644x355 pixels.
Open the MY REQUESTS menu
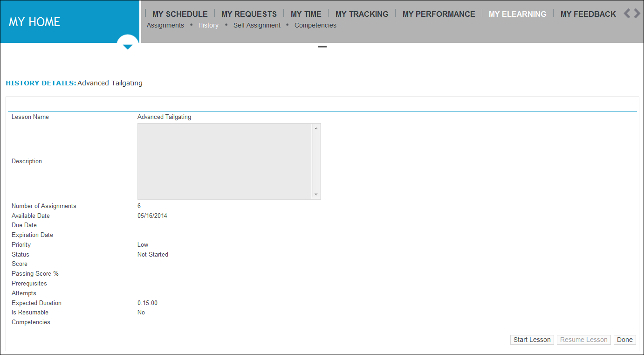pos(249,14)
